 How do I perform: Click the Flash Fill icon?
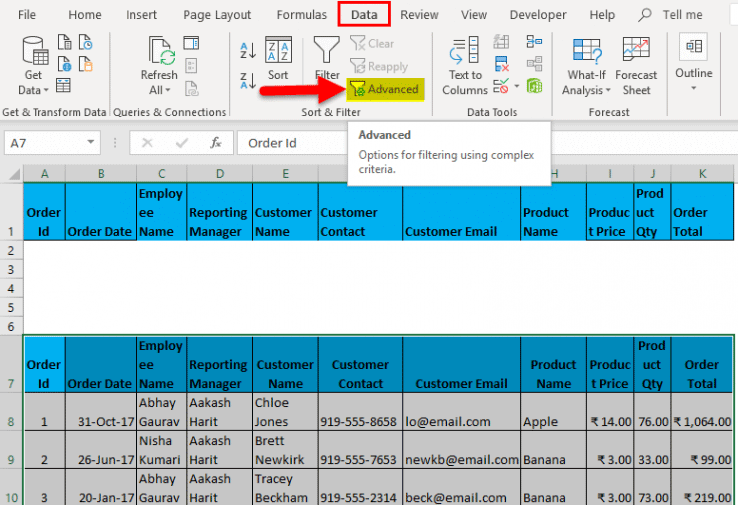(x=501, y=42)
